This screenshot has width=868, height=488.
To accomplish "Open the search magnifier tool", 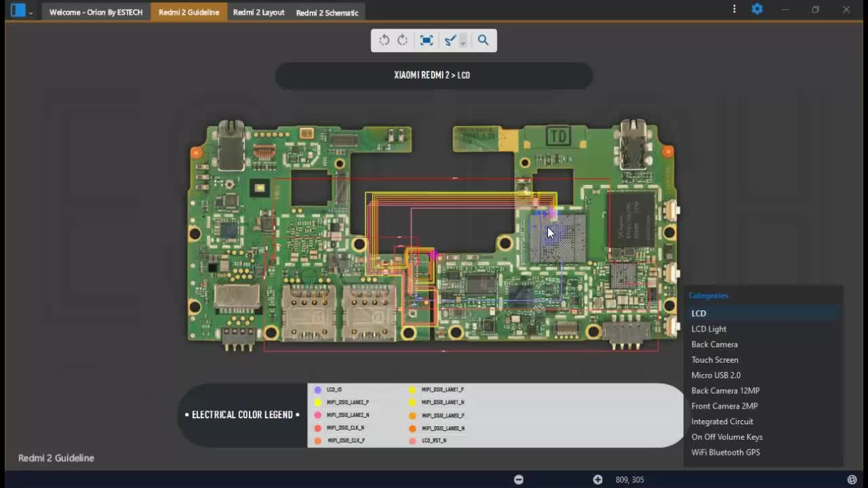I will click(x=483, y=40).
